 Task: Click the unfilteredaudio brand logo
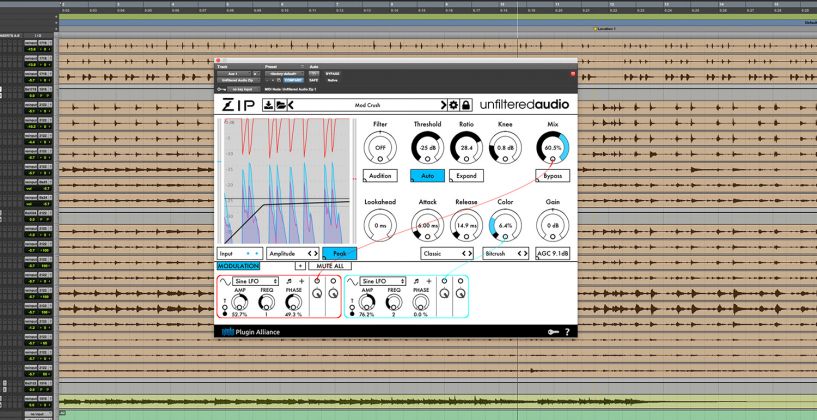524,105
